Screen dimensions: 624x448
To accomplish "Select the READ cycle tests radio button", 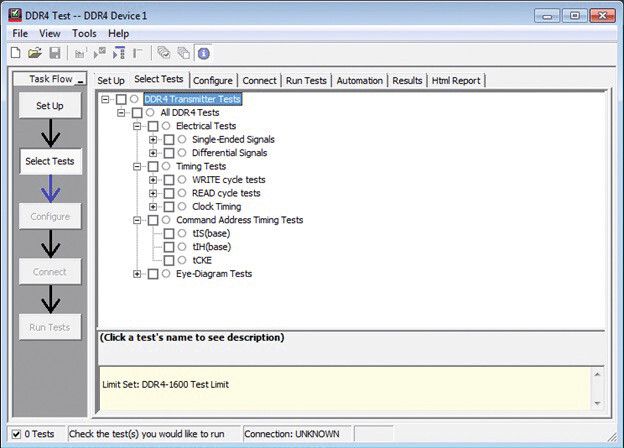I will [x=182, y=193].
